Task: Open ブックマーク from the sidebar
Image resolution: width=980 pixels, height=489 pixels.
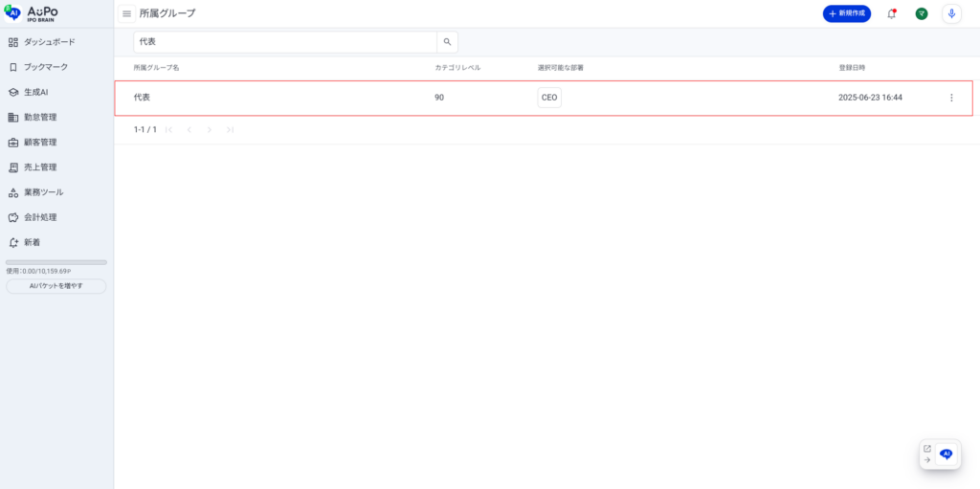Action: click(x=45, y=67)
